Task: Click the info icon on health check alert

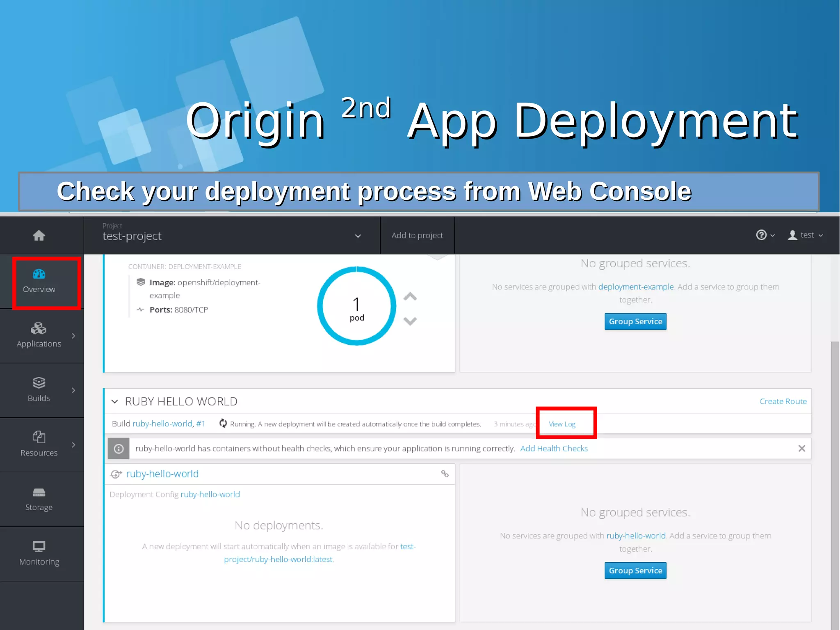Action: (x=119, y=449)
